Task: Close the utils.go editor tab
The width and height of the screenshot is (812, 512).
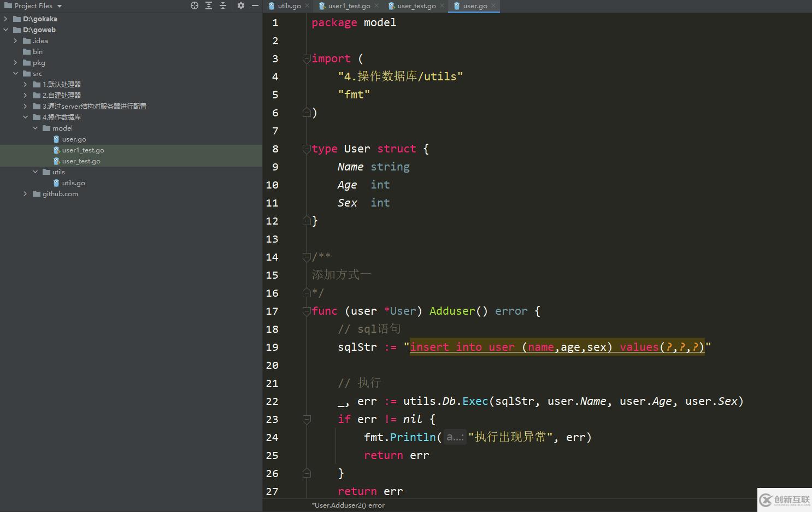Action: point(307,5)
